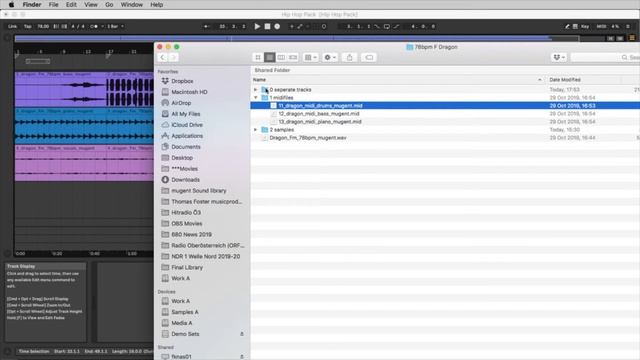This screenshot has width=640, height=360.
Task: Go forward in Finder navigation
Action: [x=173, y=58]
